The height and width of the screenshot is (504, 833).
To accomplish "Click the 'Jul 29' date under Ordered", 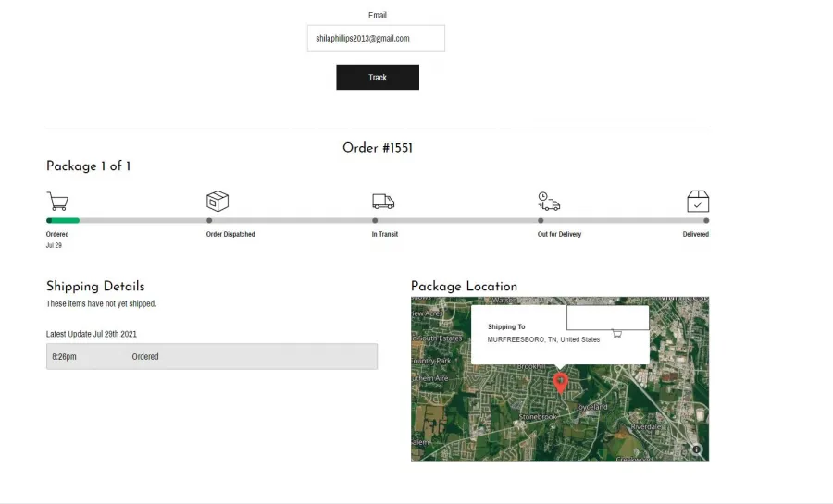I will pyautogui.click(x=54, y=245).
